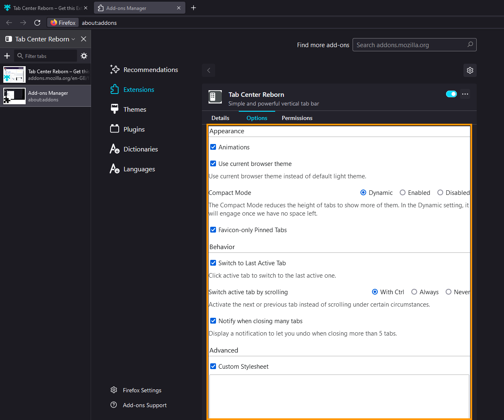Image resolution: width=504 pixels, height=420 pixels.
Task: Open Add-ons Support link
Action: [139, 405]
